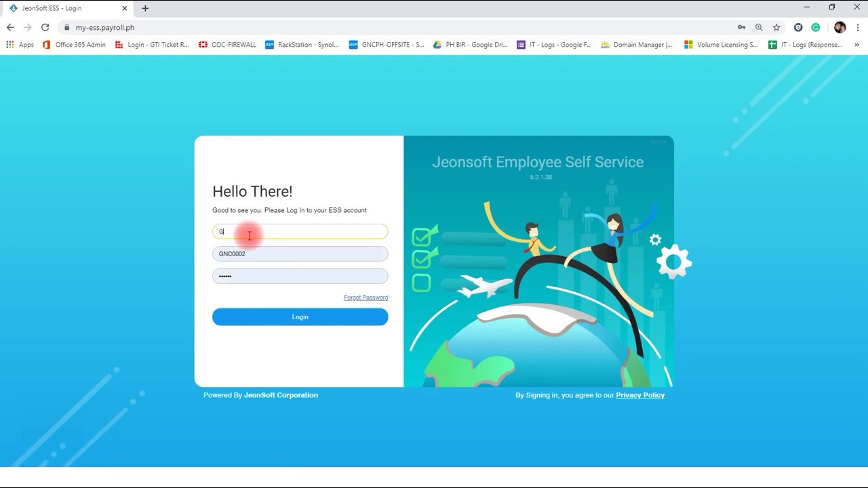The image size is (868, 488).
Task: Open the zoom magnifier icon in address bar
Action: coord(759,27)
